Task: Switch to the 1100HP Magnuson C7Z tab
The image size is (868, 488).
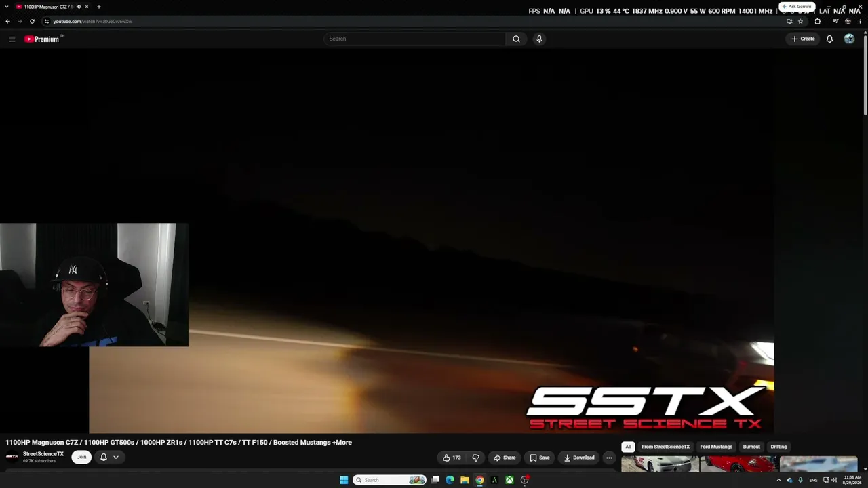Action: click(x=47, y=7)
